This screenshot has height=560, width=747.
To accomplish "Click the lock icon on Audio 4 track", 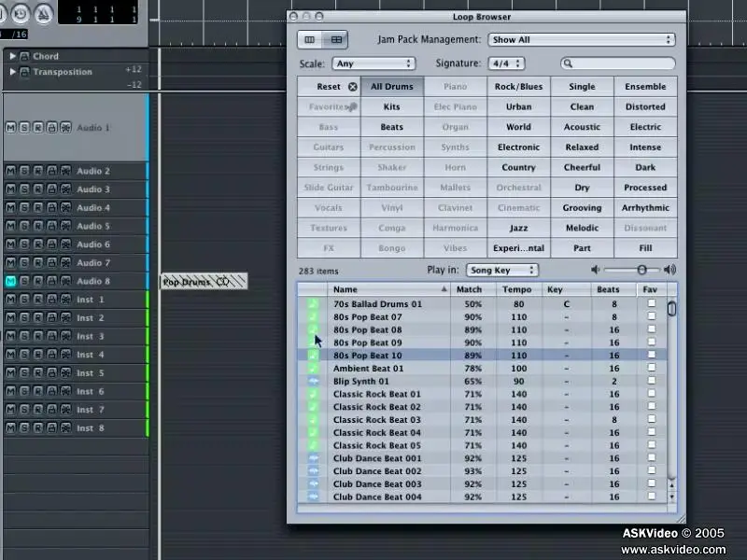I will tap(52, 207).
